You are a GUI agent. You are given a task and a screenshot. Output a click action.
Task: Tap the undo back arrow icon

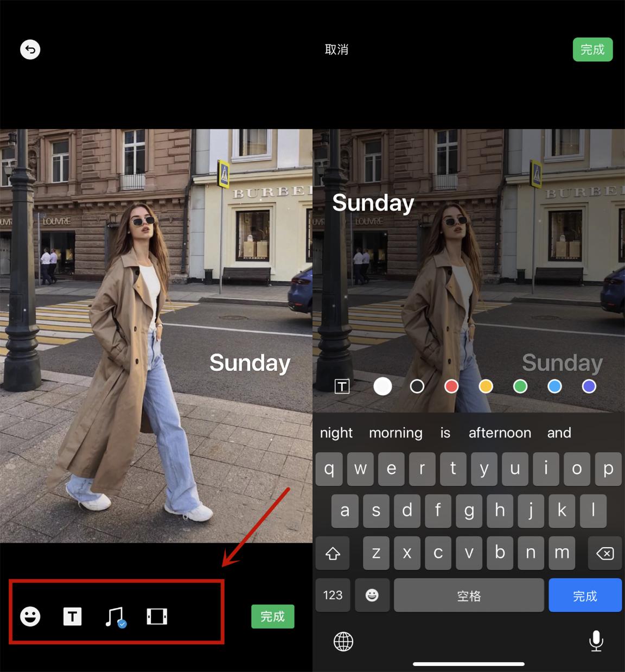click(x=30, y=49)
